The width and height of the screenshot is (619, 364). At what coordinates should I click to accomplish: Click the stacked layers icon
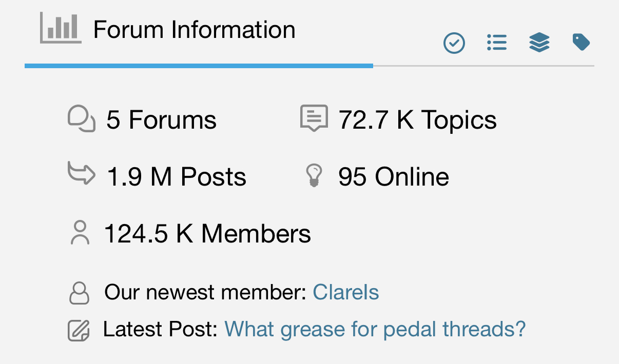[539, 43]
